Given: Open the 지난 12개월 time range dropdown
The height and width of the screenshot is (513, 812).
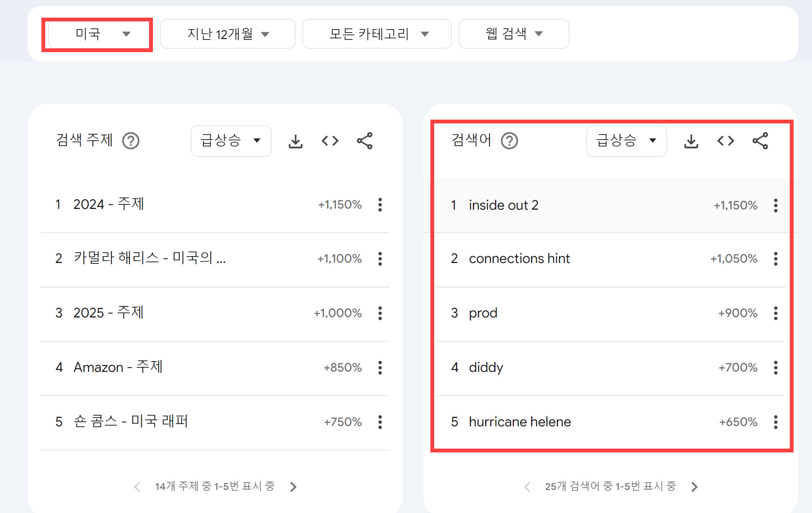Looking at the screenshot, I should tap(228, 34).
